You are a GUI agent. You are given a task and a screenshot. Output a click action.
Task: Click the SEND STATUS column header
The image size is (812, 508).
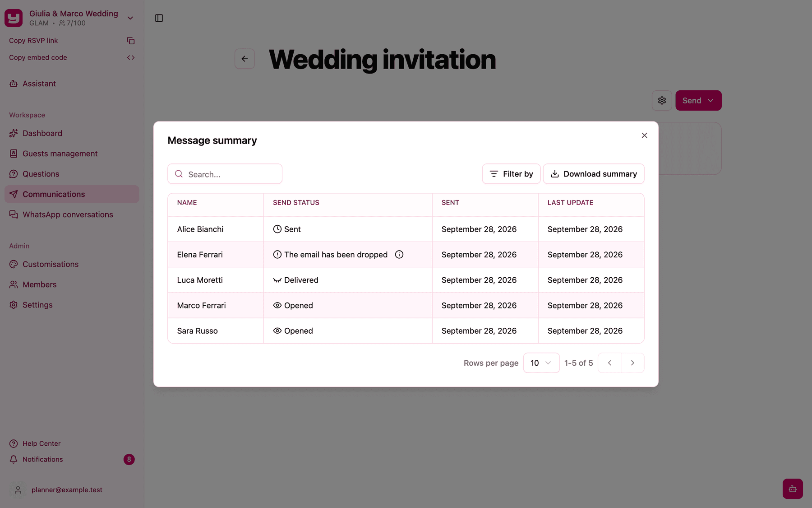pyautogui.click(x=296, y=203)
